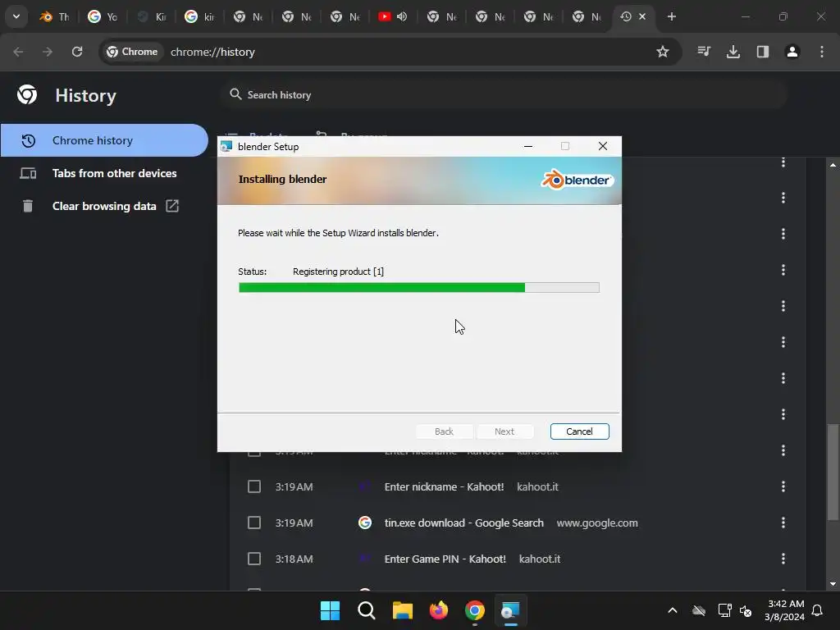Viewport: 840px width, 630px height.
Task: Select Chrome history in sidebar
Action: click(x=104, y=140)
